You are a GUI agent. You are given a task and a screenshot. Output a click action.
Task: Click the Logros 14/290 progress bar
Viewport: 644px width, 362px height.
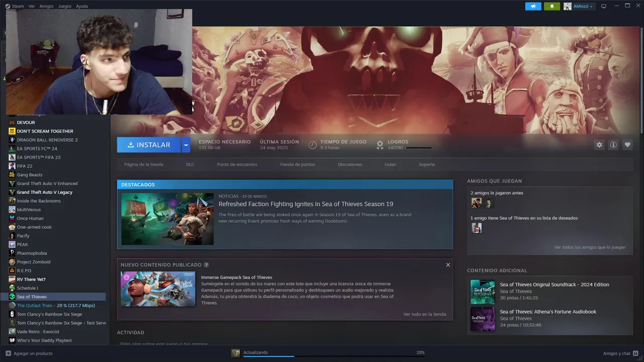[419, 148]
